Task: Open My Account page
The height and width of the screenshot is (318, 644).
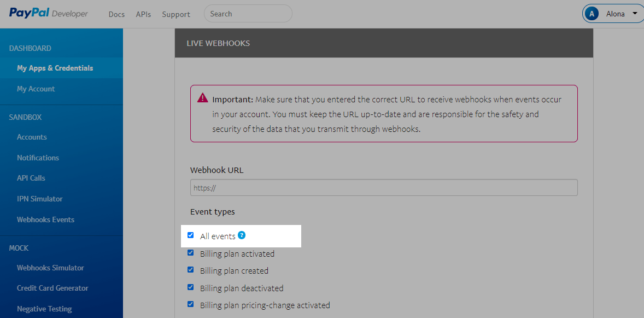Action: click(36, 89)
